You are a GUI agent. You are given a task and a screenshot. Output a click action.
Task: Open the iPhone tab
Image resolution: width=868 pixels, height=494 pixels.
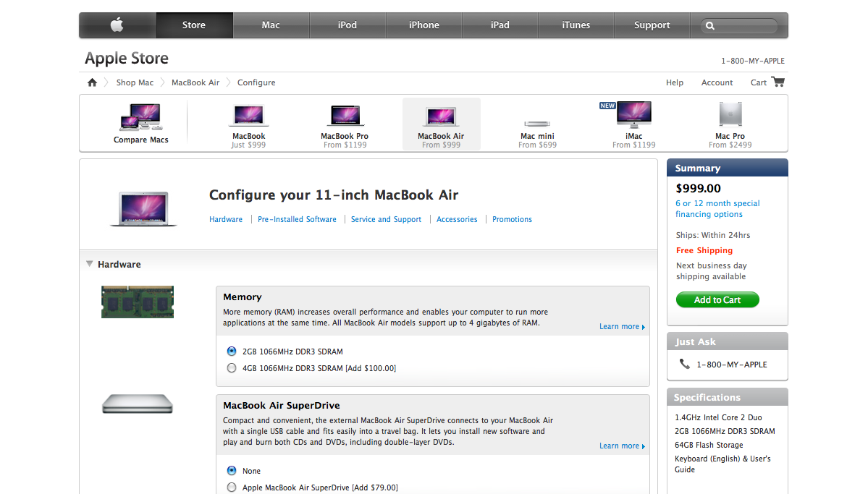tap(424, 25)
